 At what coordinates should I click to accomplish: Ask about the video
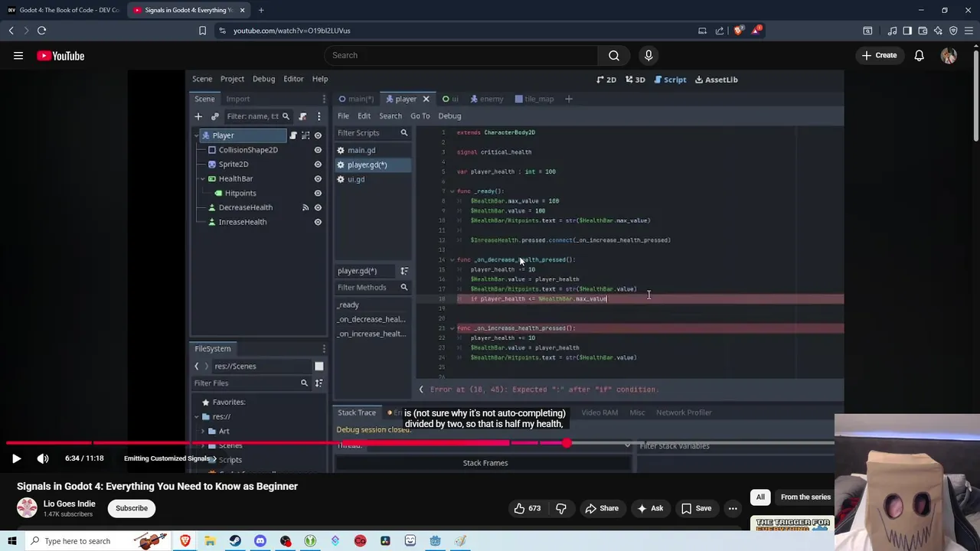[650, 508]
